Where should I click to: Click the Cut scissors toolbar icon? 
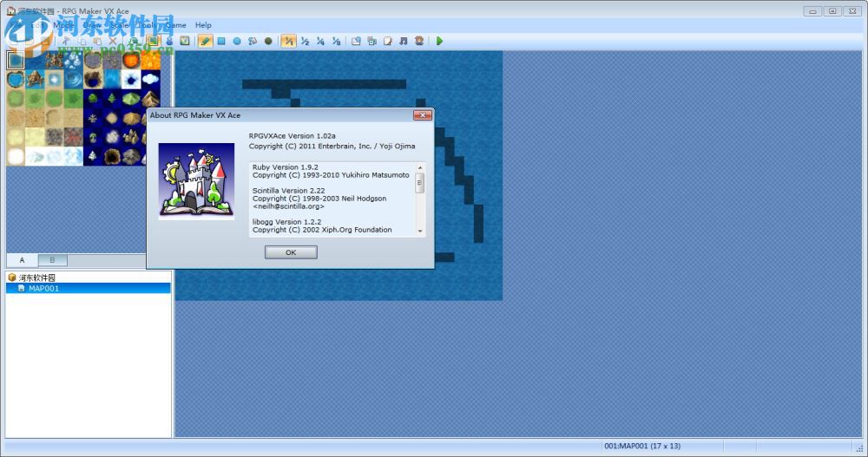point(66,41)
